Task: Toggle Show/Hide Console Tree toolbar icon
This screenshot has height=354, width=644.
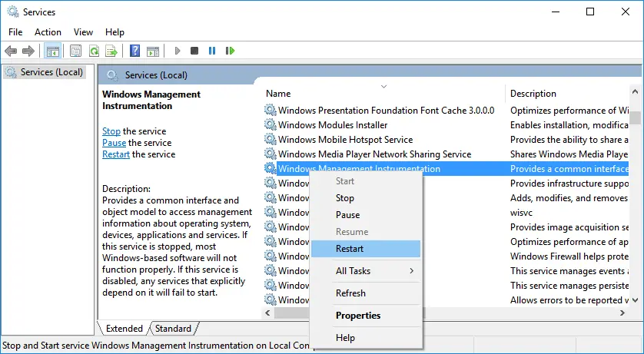Action: tap(53, 51)
